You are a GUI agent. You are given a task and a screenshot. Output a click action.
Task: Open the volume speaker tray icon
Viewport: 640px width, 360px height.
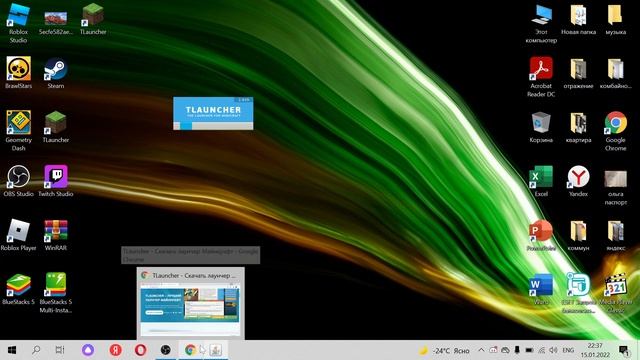553,350
